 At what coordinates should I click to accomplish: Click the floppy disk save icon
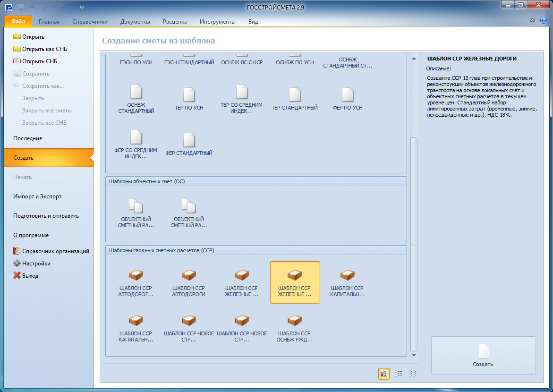(20, 8)
